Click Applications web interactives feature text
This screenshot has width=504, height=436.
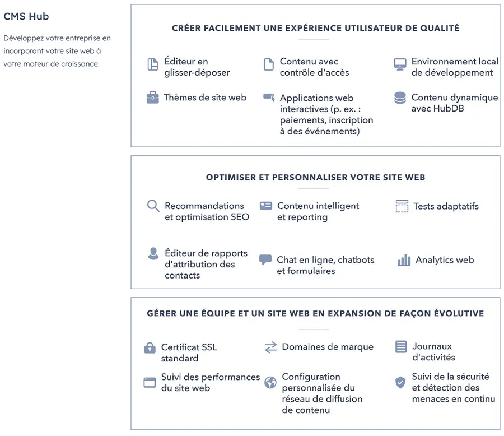[x=326, y=114]
